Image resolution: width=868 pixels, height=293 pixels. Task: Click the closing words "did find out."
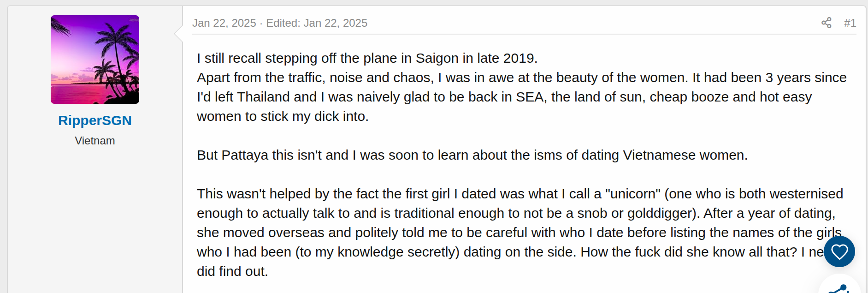(x=232, y=271)
